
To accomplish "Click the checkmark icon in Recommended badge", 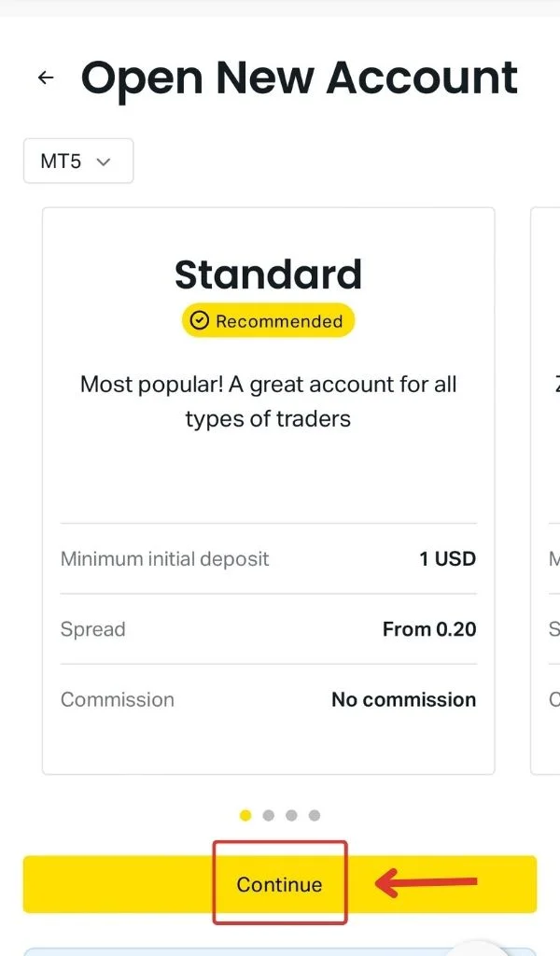I will [x=199, y=320].
